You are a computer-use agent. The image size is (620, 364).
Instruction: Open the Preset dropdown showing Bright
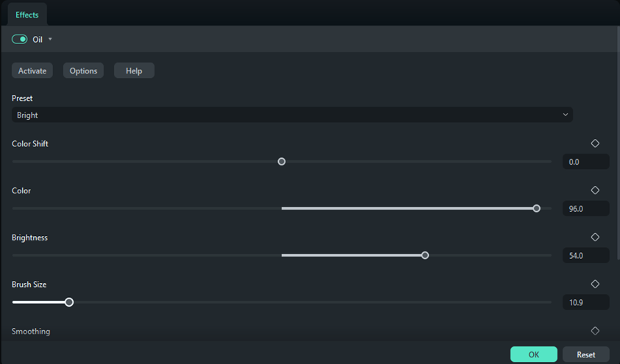[x=292, y=115]
